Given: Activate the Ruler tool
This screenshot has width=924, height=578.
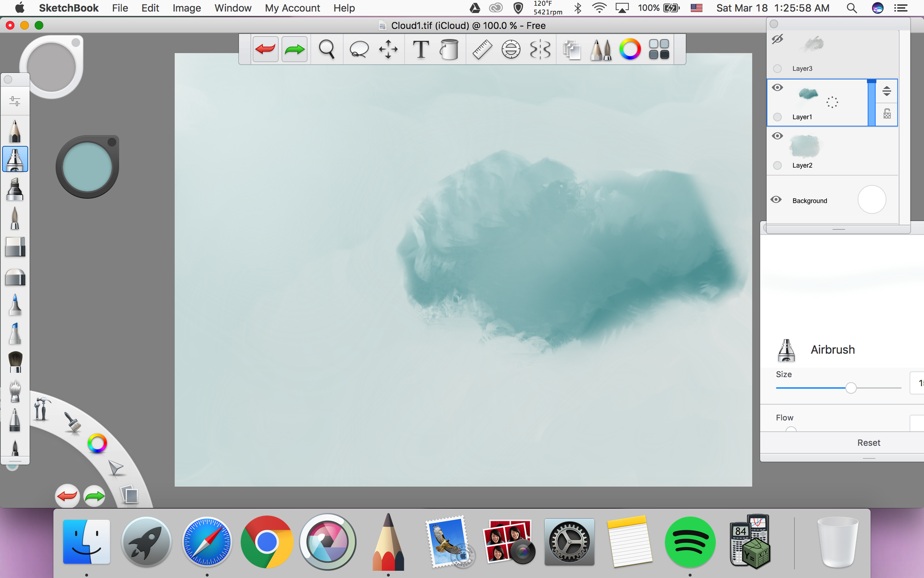Looking at the screenshot, I should click(482, 49).
